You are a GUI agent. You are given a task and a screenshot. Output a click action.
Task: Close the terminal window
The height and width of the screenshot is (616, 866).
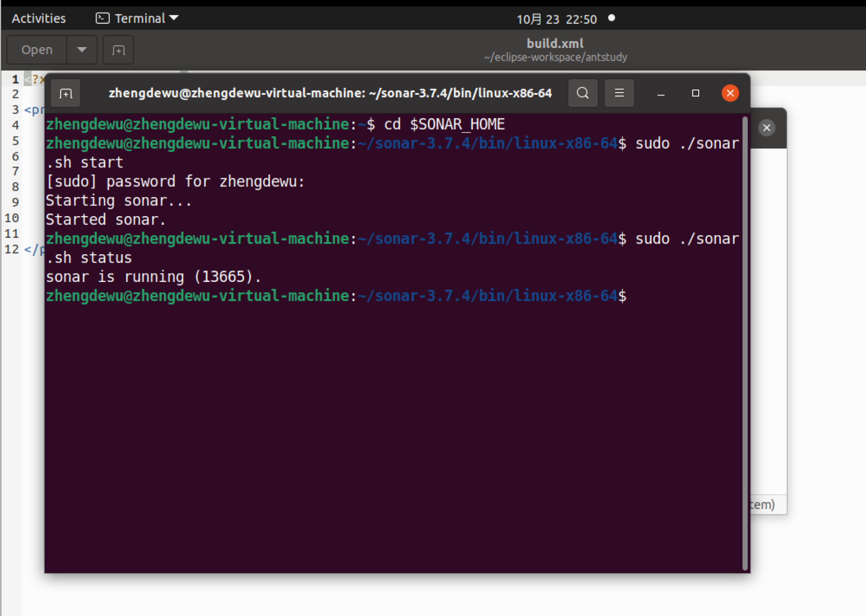pos(730,93)
